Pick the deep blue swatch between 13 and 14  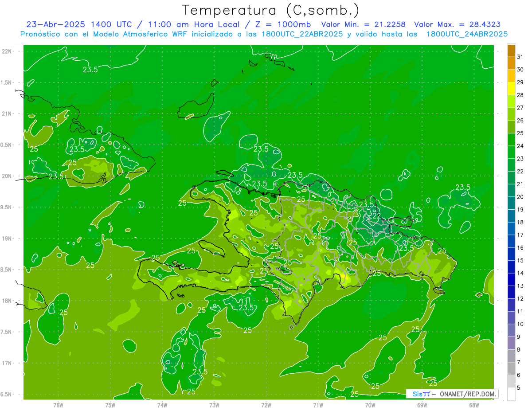511,279
